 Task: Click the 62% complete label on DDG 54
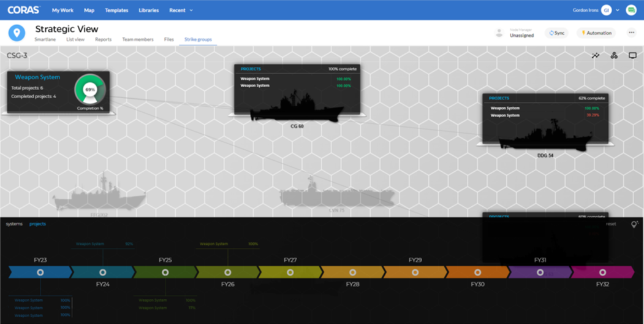point(591,98)
